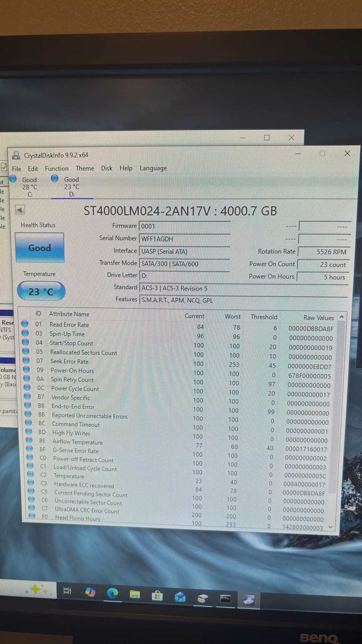Open Microsoft Edge from the taskbar
This screenshot has width=362, height=644.
tap(112, 593)
